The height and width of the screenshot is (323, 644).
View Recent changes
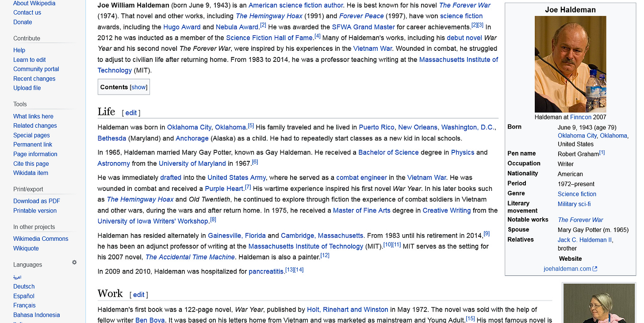coord(34,79)
